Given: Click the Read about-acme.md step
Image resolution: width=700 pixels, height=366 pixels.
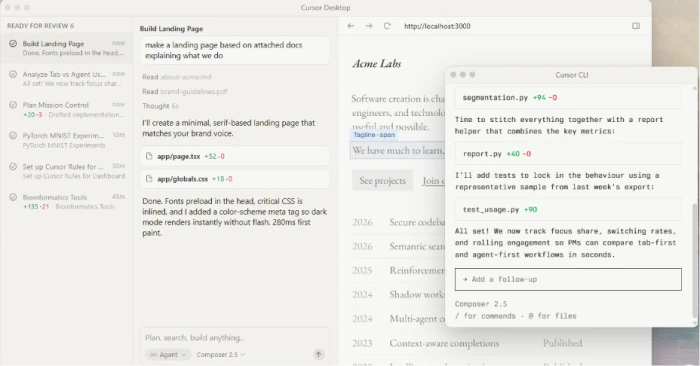Looking at the screenshot, I should 176,77.
